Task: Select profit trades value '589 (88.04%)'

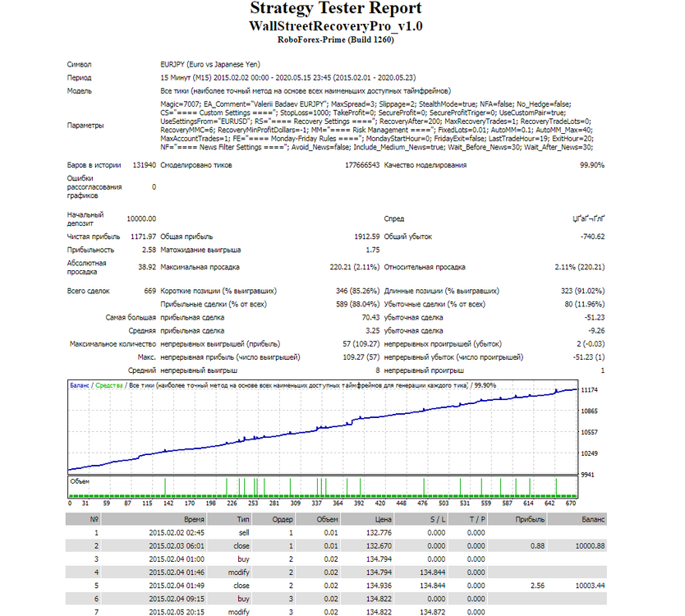Action: coord(357,304)
